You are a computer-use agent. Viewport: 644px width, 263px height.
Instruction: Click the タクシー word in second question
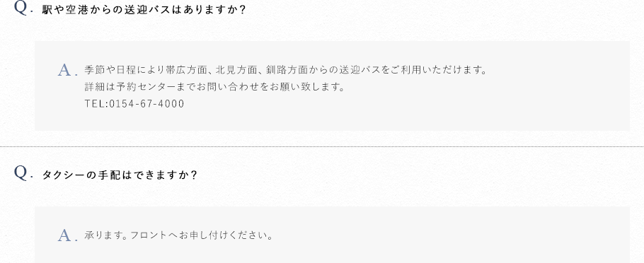(x=63, y=175)
